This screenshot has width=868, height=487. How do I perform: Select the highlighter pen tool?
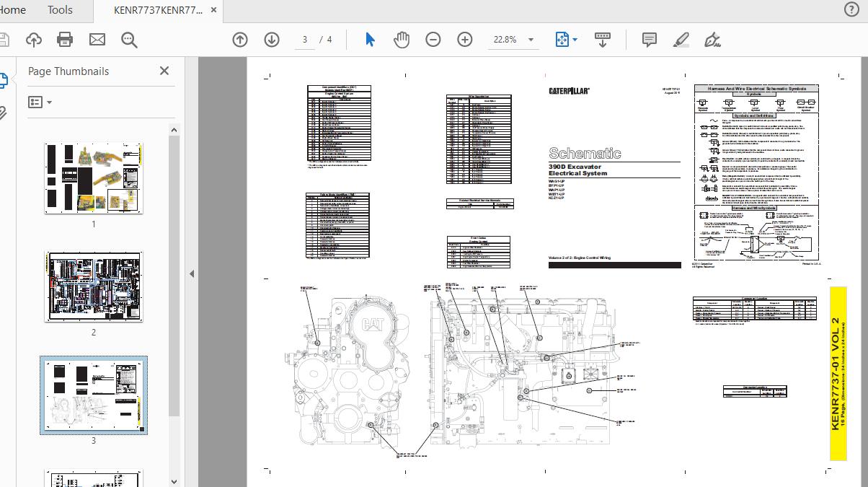(681, 40)
